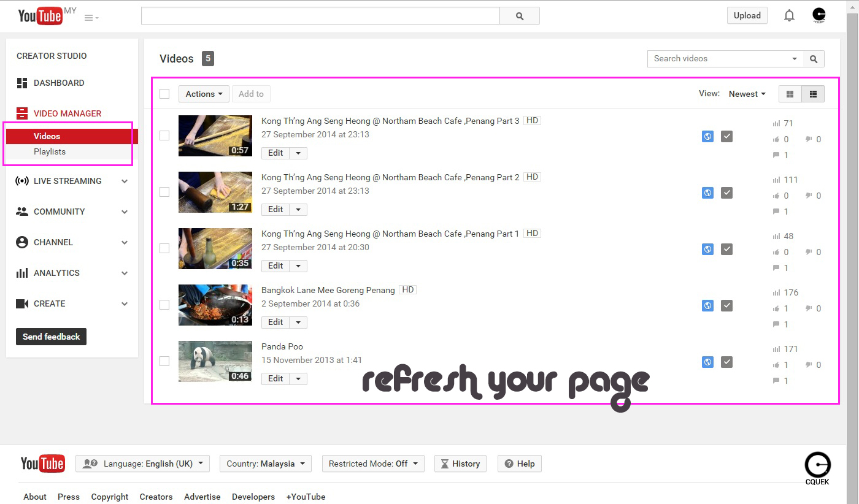The width and height of the screenshot is (859, 504).
Task: Tick checkbox for Penang Part 2 video
Action: click(x=164, y=192)
